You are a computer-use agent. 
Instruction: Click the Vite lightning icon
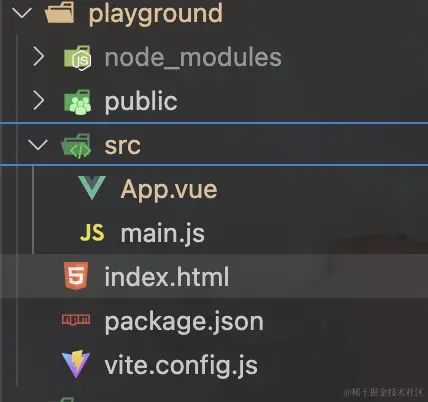(x=76, y=364)
